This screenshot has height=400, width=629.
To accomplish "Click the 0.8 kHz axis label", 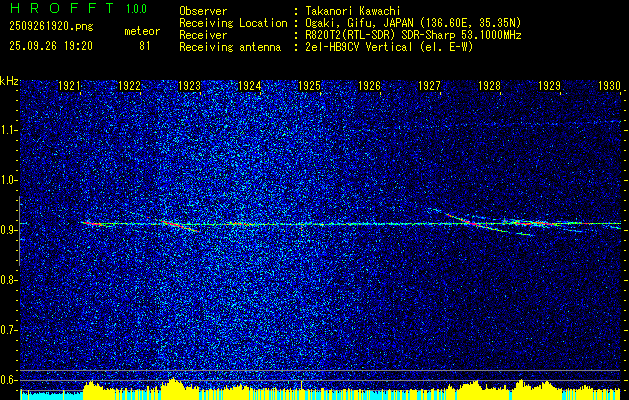I will click(x=9, y=280).
